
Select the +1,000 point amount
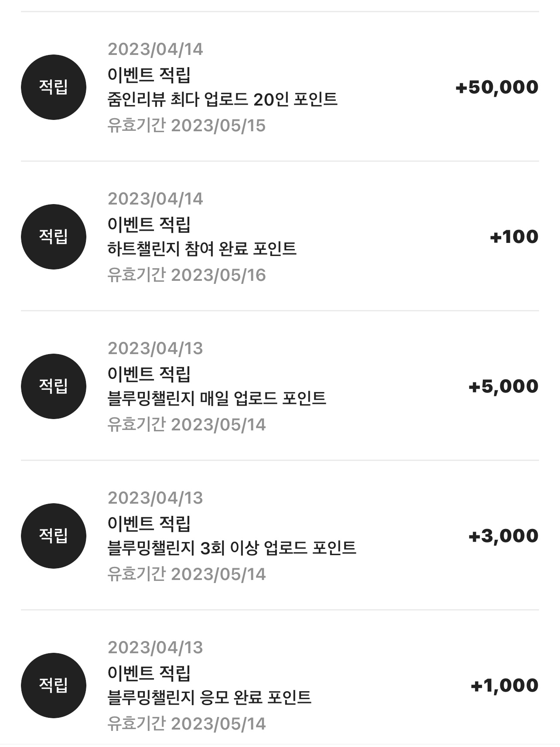(505, 686)
